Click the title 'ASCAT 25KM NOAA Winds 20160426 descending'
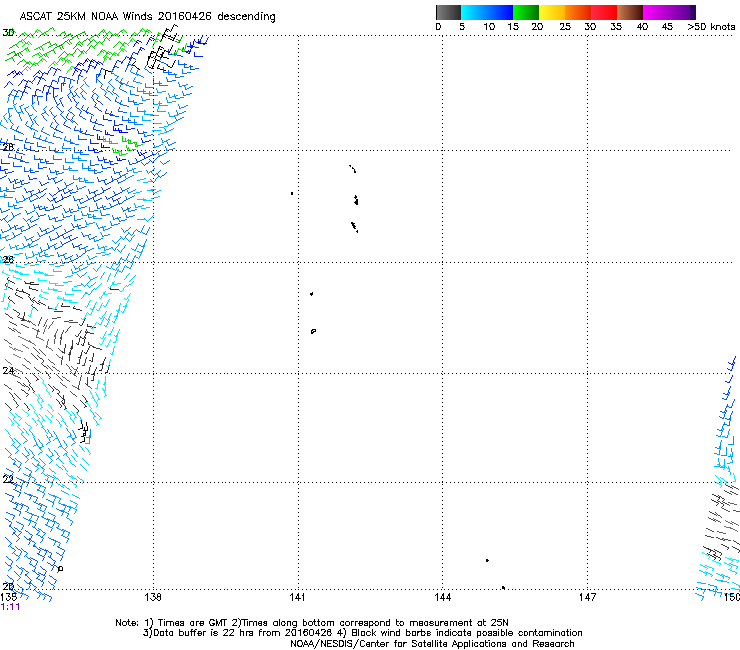Screen dimensions: 740x650 click(x=147, y=17)
